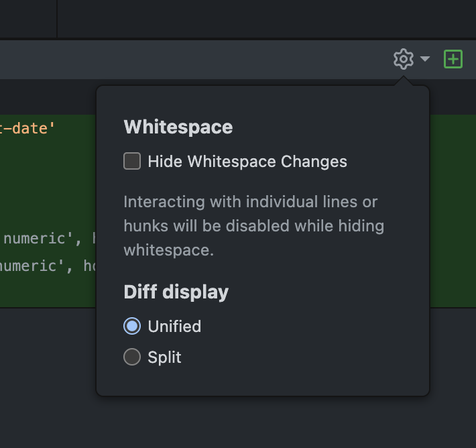Click the Whitespace section heading

click(178, 127)
